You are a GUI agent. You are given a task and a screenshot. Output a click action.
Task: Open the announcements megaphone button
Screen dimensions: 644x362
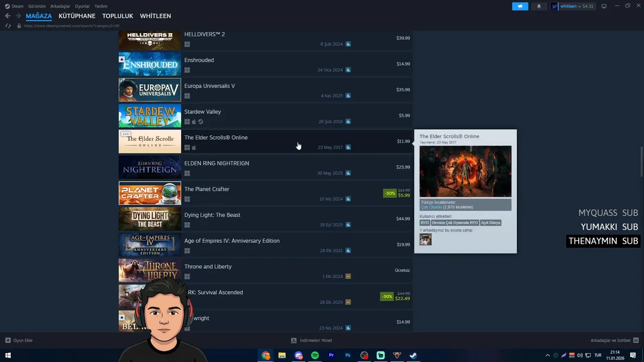pos(520,6)
